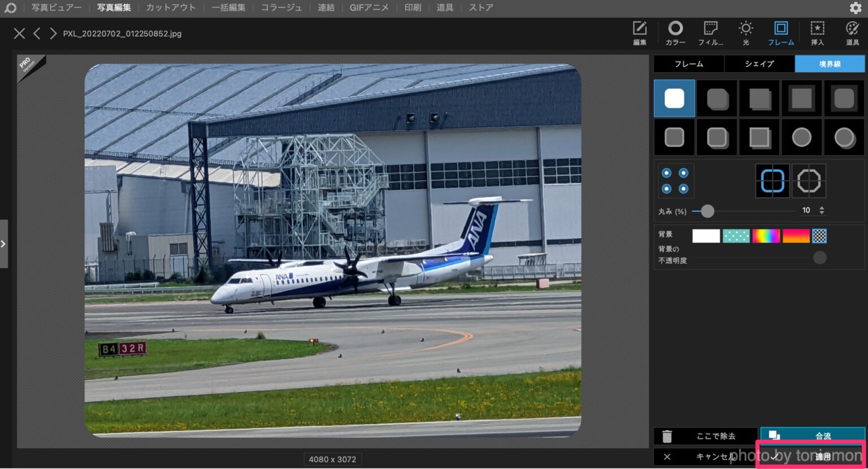Select the フィルム (Film) effects icon
Screen dimensions: 868x469
click(x=710, y=33)
